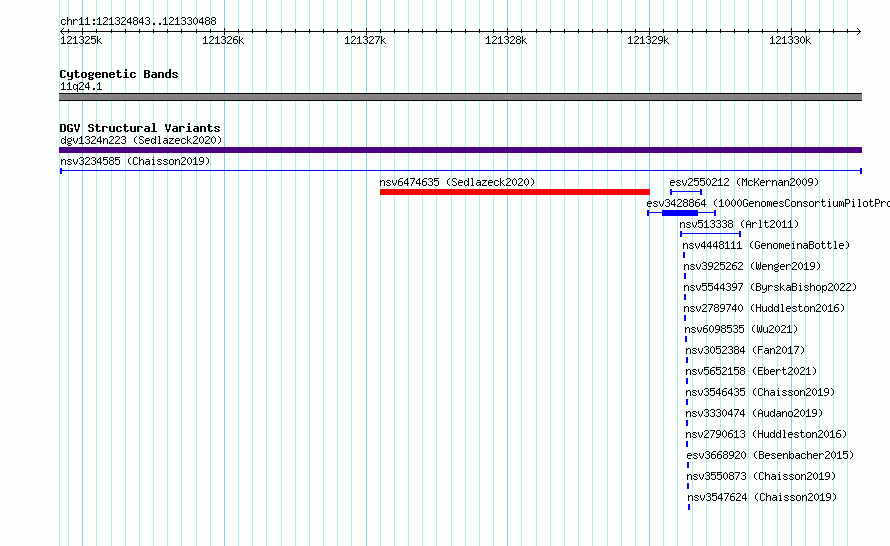This screenshot has height=546, width=890.
Task: Open esv3668920 (Besenbacher2015) variant label
Action: click(x=770, y=455)
